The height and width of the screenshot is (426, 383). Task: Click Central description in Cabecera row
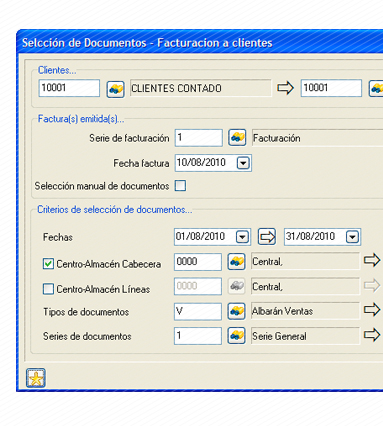(267, 262)
